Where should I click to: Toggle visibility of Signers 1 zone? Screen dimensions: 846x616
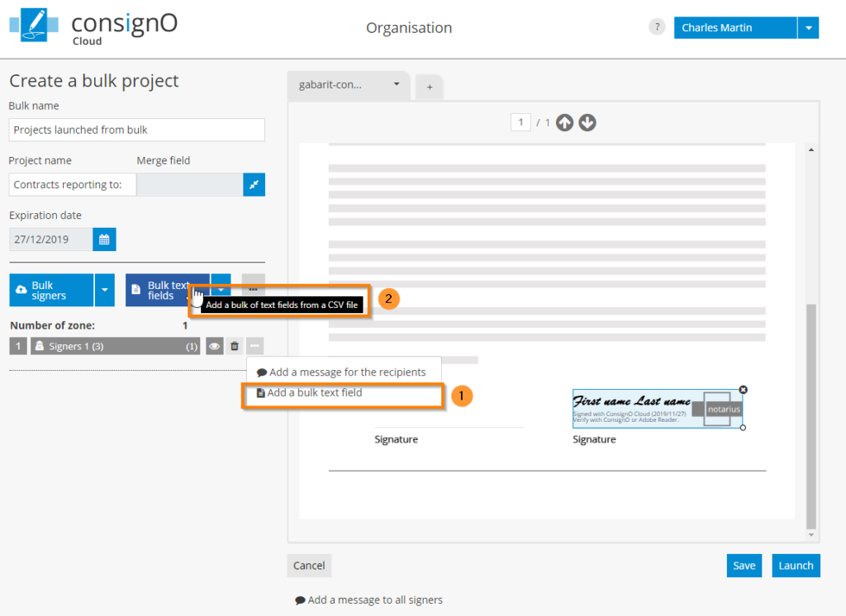pos(214,347)
